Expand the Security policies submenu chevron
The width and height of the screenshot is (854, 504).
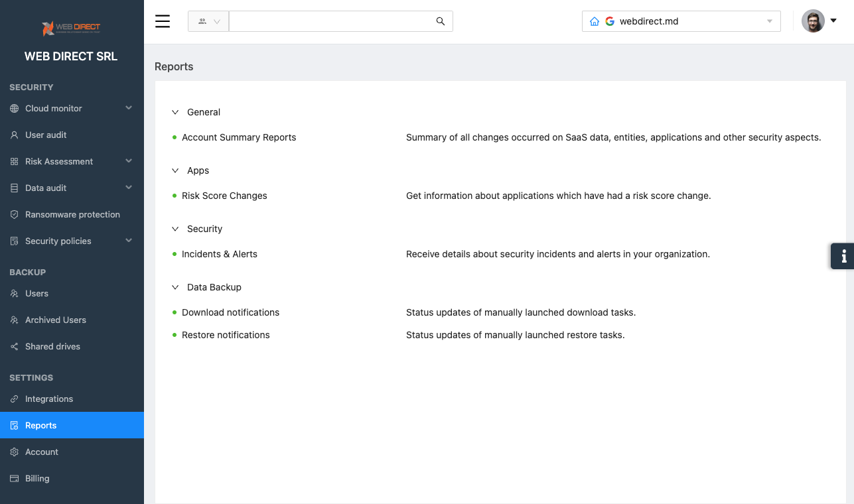(x=129, y=241)
